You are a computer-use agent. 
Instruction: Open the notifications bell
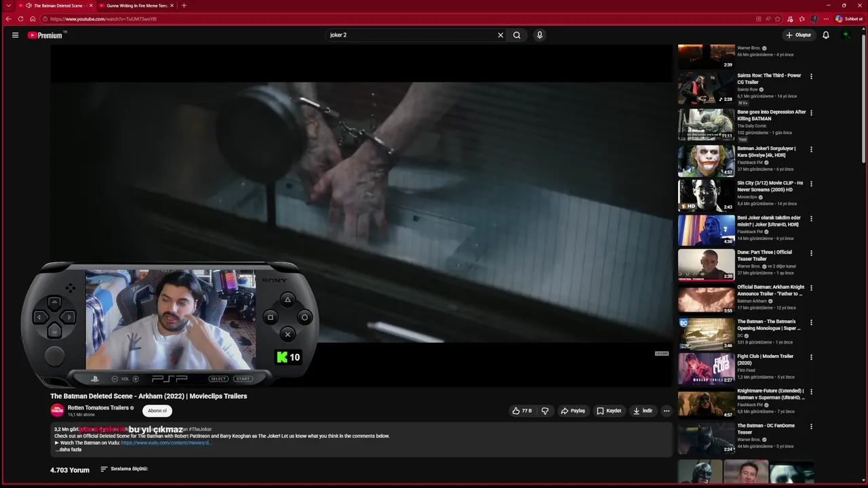(x=826, y=35)
